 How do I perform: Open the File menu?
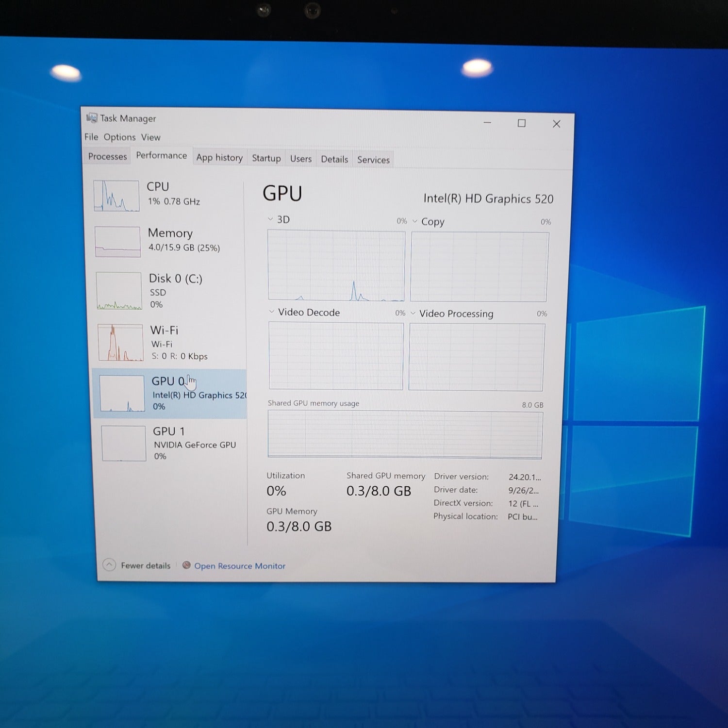pyautogui.click(x=91, y=137)
